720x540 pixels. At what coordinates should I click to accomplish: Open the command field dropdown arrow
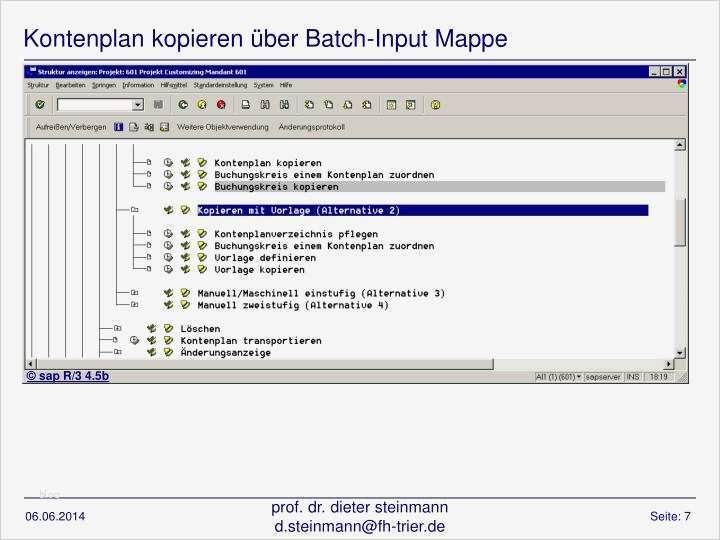(x=138, y=105)
